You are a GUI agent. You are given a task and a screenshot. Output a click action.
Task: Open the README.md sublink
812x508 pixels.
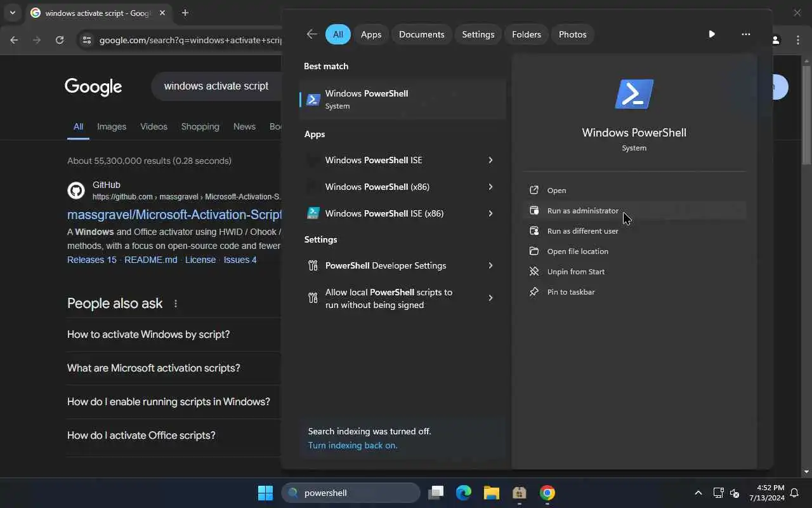[x=151, y=260]
